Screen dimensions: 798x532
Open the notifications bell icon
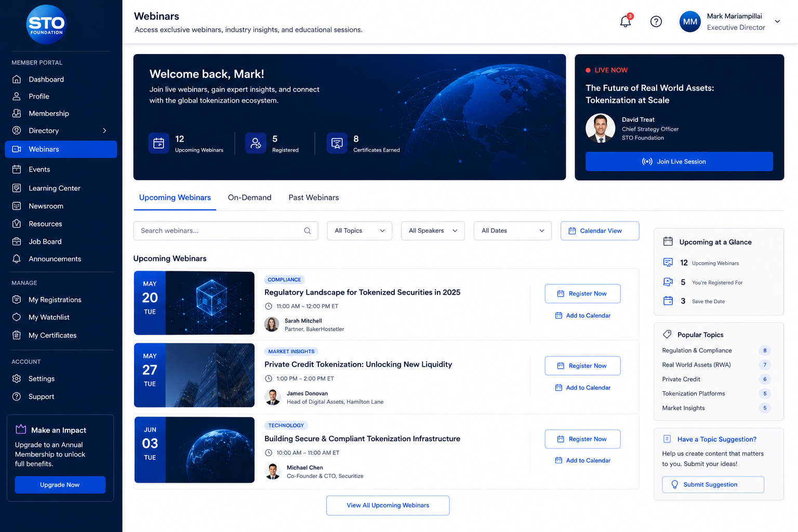click(x=626, y=21)
